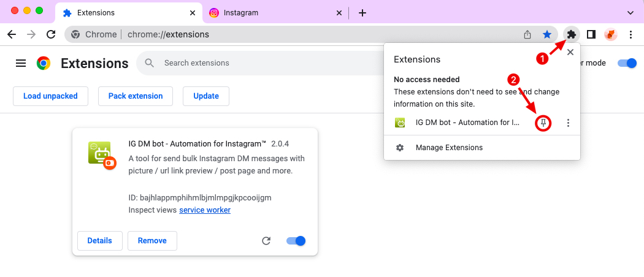The width and height of the screenshot is (644, 277).
Task: Go back to previous page
Action: click(x=12, y=34)
